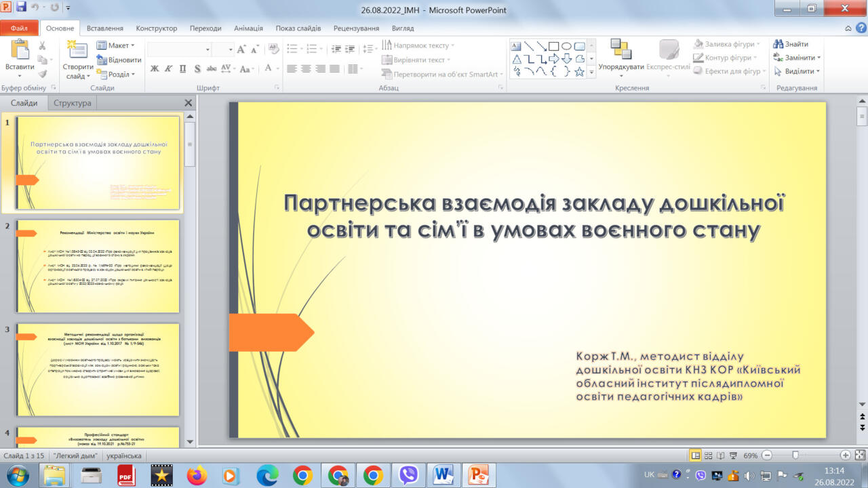The height and width of the screenshot is (488, 868).
Task: Switch to Reading view icon
Action: pyautogui.click(x=720, y=455)
